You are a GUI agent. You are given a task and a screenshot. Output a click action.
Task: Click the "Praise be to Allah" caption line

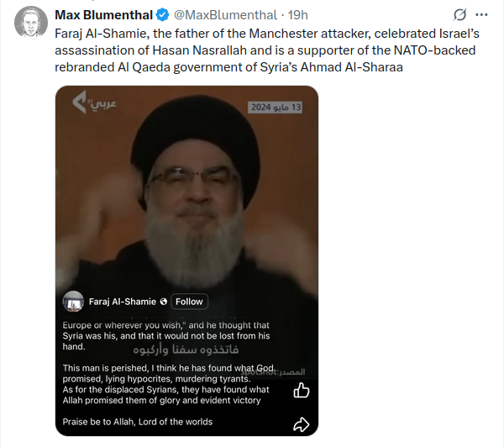pyautogui.click(x=138, y=421)
